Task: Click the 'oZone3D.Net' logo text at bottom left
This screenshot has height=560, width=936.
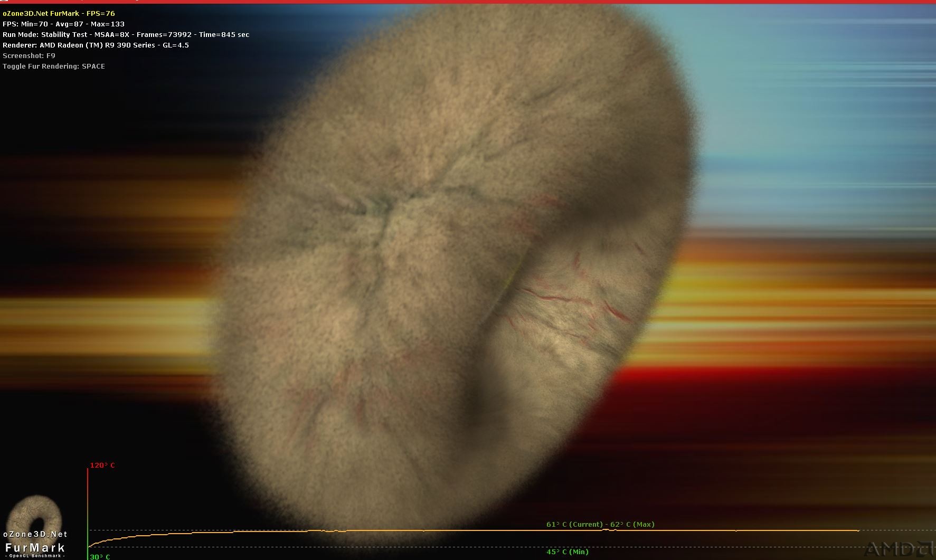Action: point(35,535)
